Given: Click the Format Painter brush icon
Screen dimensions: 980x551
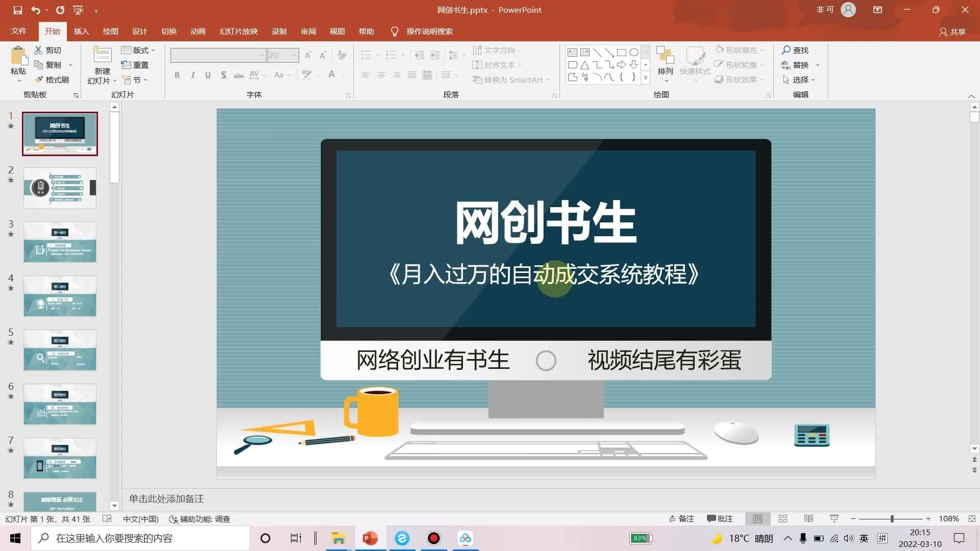Looking at the screenshot, I should point(39,80).
